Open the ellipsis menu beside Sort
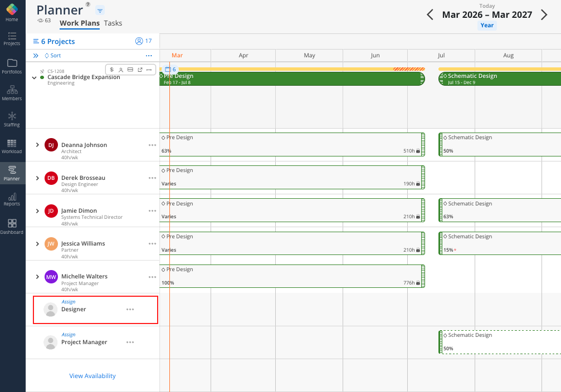 point(149,56)
